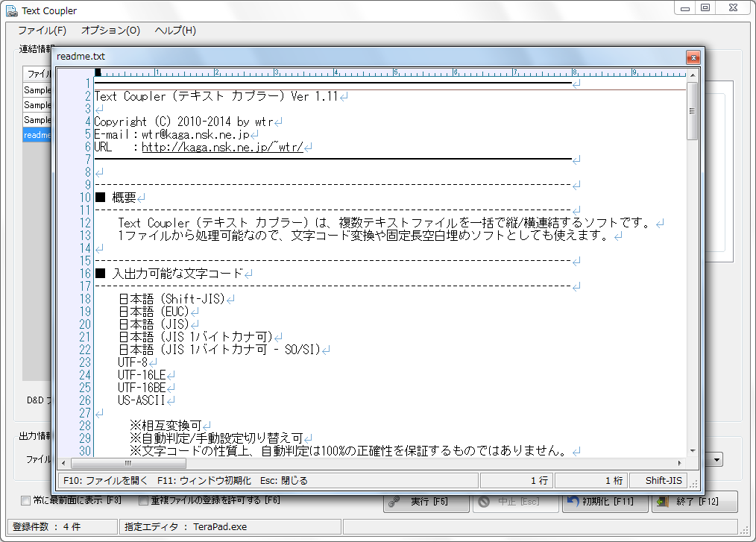The image size is (756, 542).
Task: Toggle 常に最前面に表示 [F3] checkbox
Action: pos(26,500)
